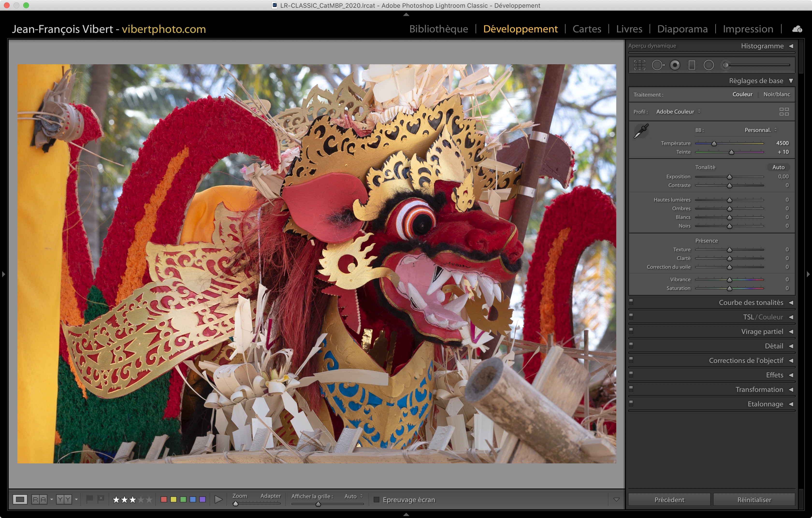The height and width of the screenshot is (518, 812).
Task: Click the Réinitialiser button
Action: pyautogui.click(x=754, y=499)
